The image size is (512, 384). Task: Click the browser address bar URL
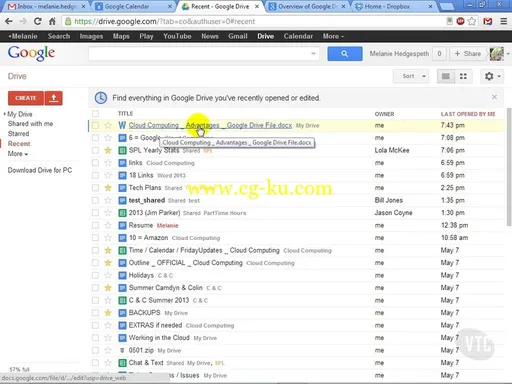(165, 21)
